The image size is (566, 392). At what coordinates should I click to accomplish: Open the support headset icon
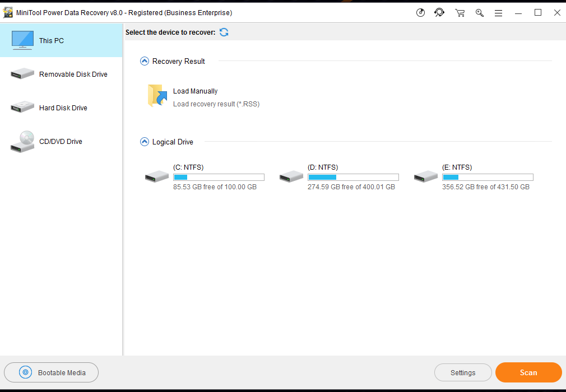(x=439, y=13)
